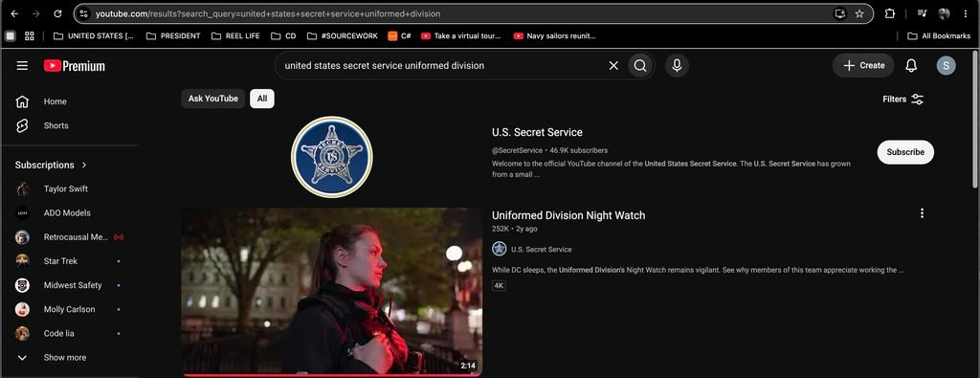The height and width of the screenshot is (378, 980).
Task: Click the browser forward arrow
Action: 36,13
